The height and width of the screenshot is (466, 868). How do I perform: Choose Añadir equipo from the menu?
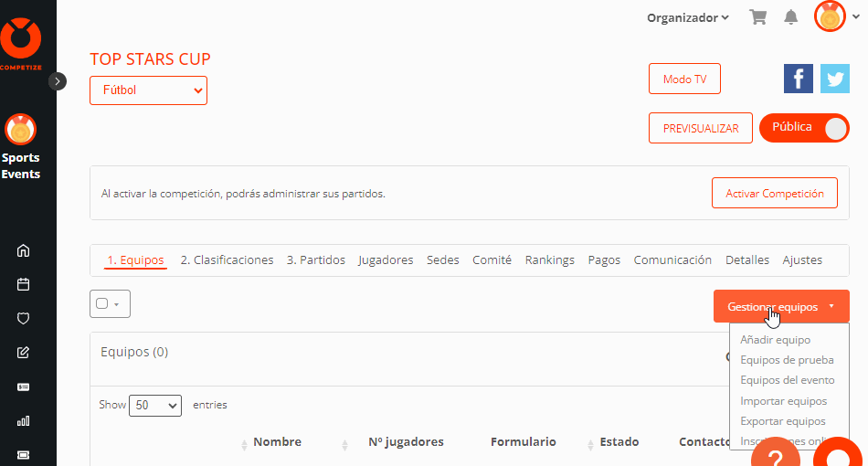(x=775, y=340)
